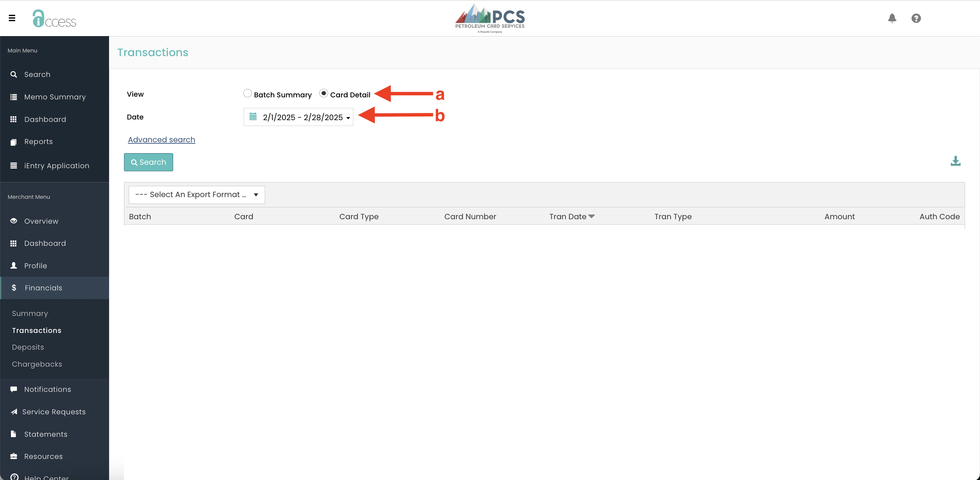
Task: Collapse the Financials menu section
Action: (43, 288)
